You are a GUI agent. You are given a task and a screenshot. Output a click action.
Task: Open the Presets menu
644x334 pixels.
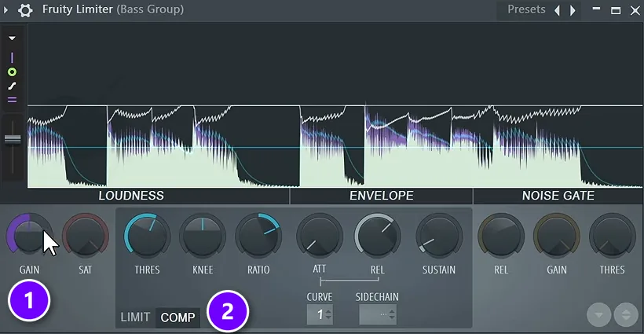tap(526, 9)
